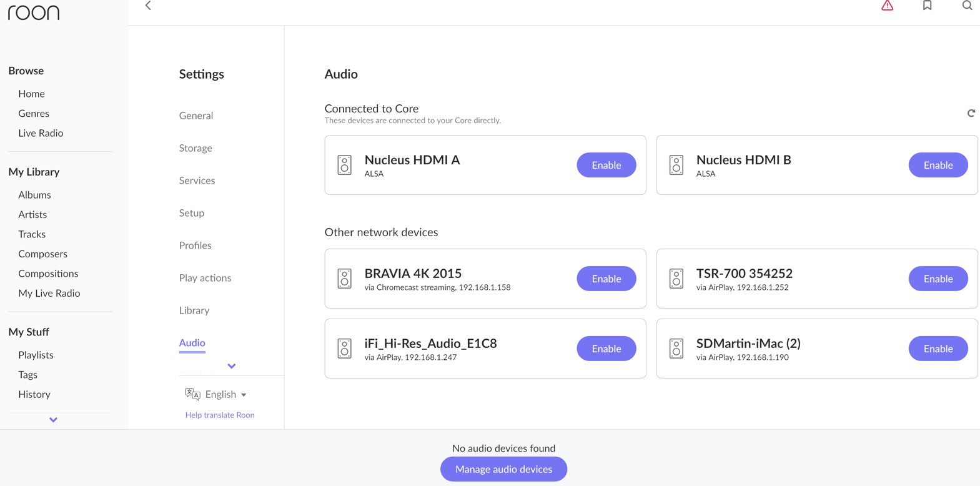Click the TSR-700 354252 speaker icon

pos(676,279)
